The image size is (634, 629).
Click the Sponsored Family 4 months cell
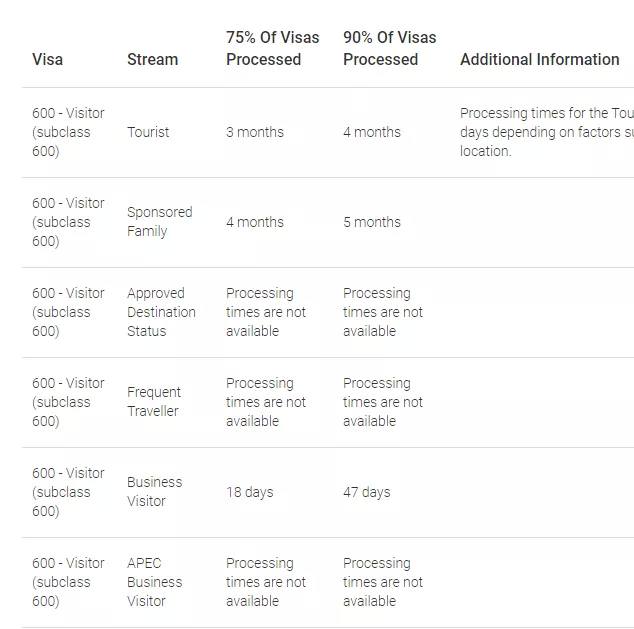pyautogui.click(x=255, y=222)
